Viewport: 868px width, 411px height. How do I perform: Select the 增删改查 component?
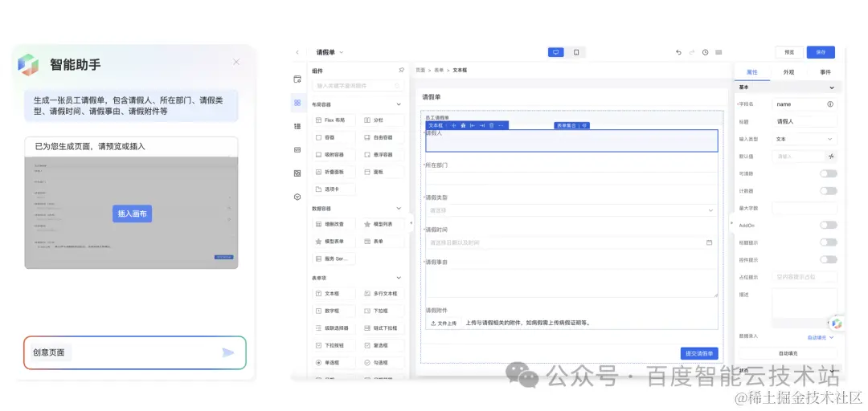pos(334,224)
